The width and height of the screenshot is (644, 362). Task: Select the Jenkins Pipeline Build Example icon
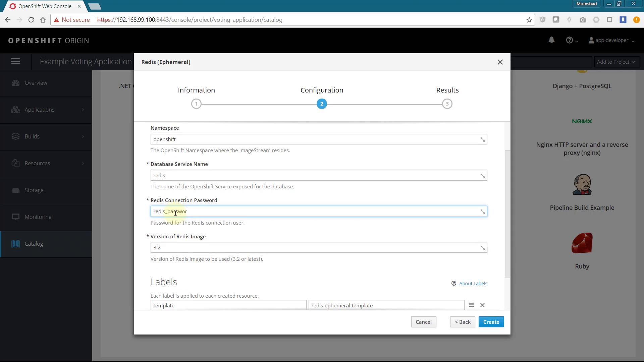click(582, 184)
